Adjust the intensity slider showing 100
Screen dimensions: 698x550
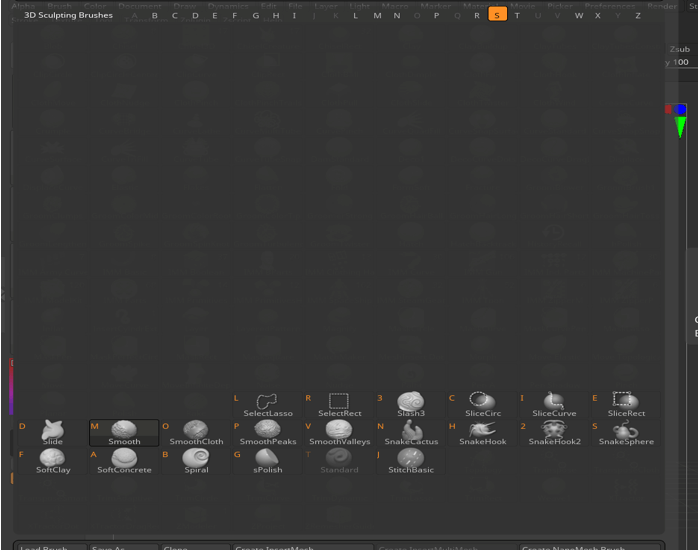tap(681, 62)
